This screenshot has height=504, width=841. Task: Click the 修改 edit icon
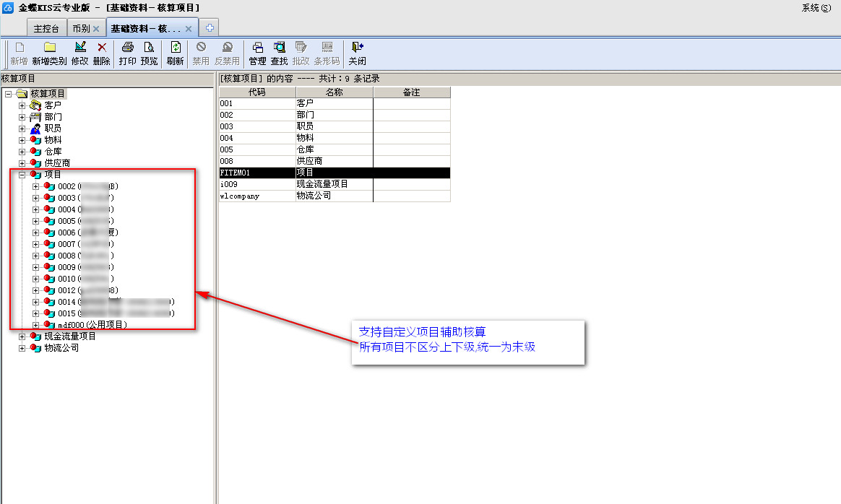[x=80, y=48]
